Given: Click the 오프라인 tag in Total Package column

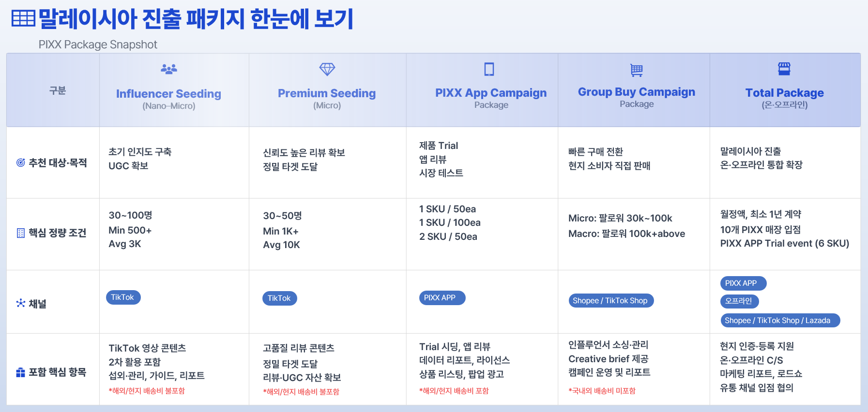Looking at the screenshot, I should coord(739,301).
